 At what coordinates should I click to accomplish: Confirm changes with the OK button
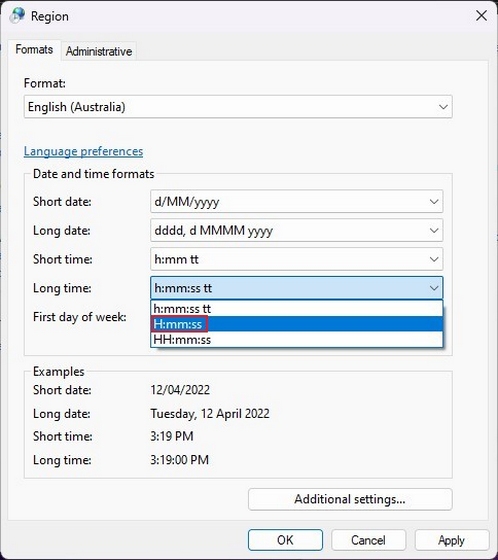coord(285,540)
